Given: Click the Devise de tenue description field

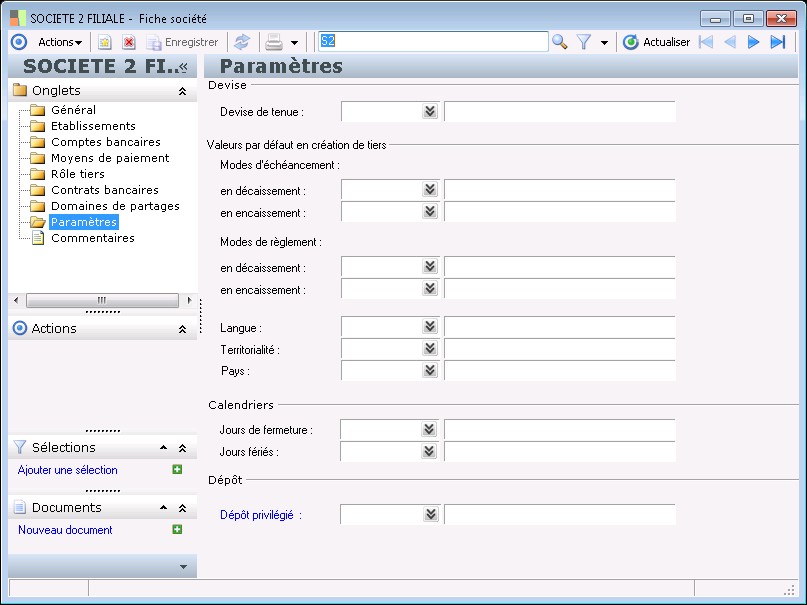Looking at the screenshot, I should 559,112.
